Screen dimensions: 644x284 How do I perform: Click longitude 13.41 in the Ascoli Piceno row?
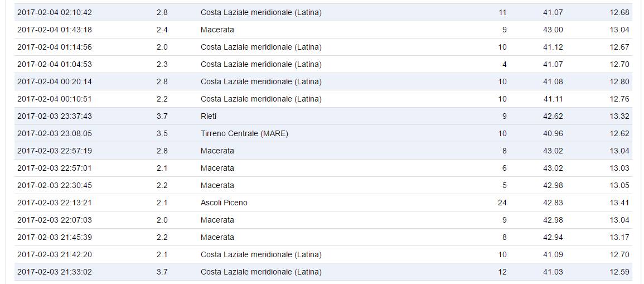pyautogui.click(x=619, y=203)
